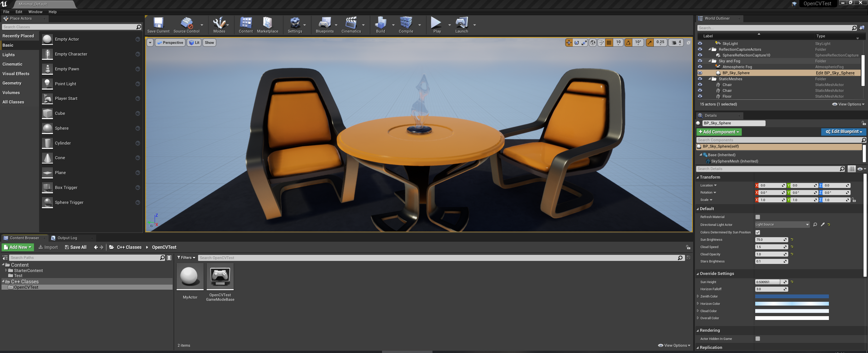The image size is (868, 353).
Task: Click the Blueprints toolbar icon
Action: coord(324,23)
